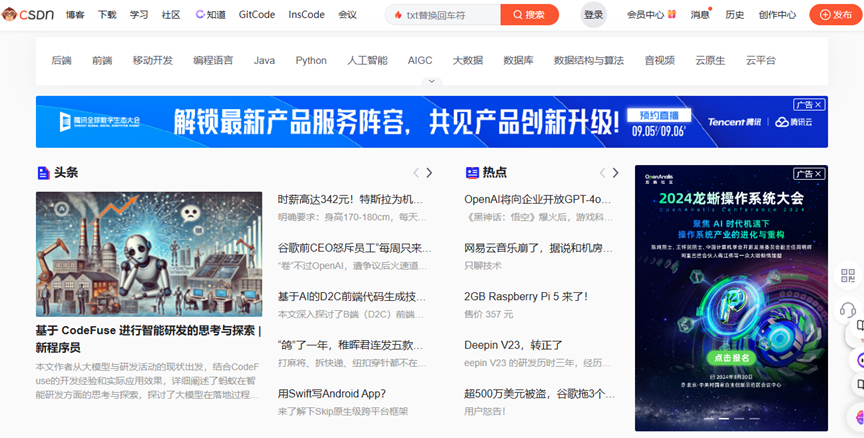Open article 时薪高达342元！特斯拉为机...

350,199
